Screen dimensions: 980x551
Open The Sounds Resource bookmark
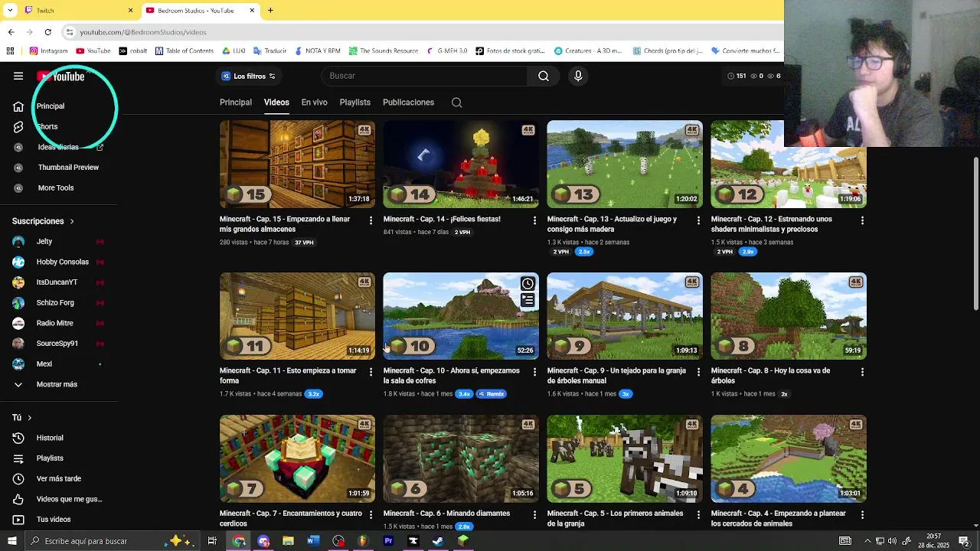click(x=384, y=51)
